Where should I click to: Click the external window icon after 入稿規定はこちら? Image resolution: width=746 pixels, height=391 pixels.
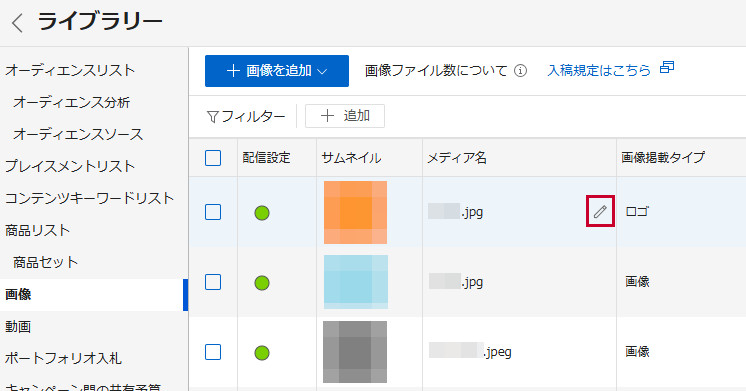[667, 68]
